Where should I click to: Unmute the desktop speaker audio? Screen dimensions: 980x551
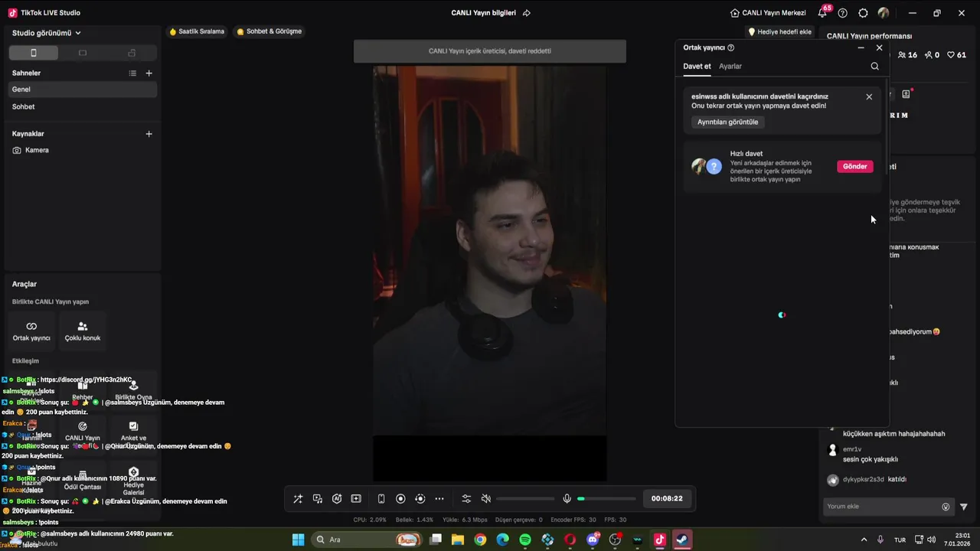point(485,499)
